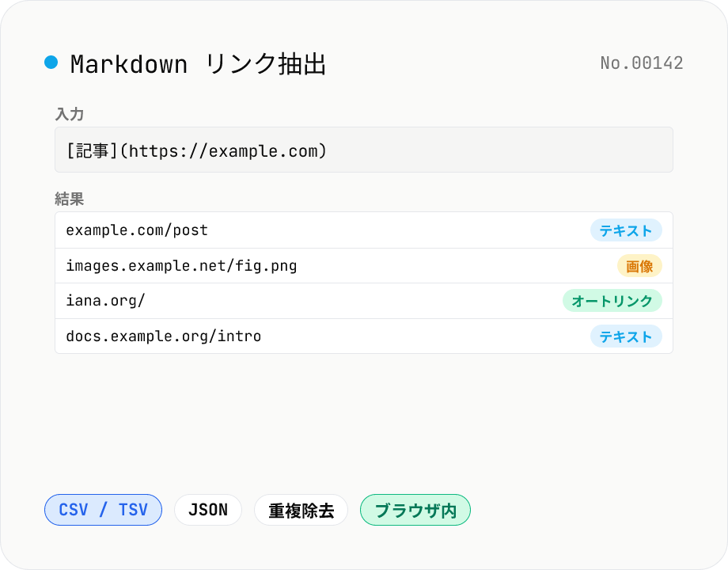Viewport: 728px width, 570px height.
Task: Click the No.00142 label
Action: (642, 63)
